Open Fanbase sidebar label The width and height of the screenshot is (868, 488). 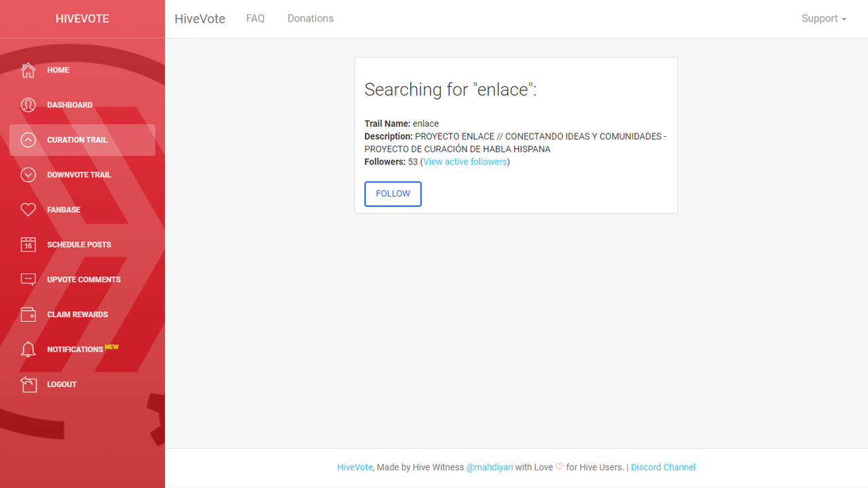(64, 209)
